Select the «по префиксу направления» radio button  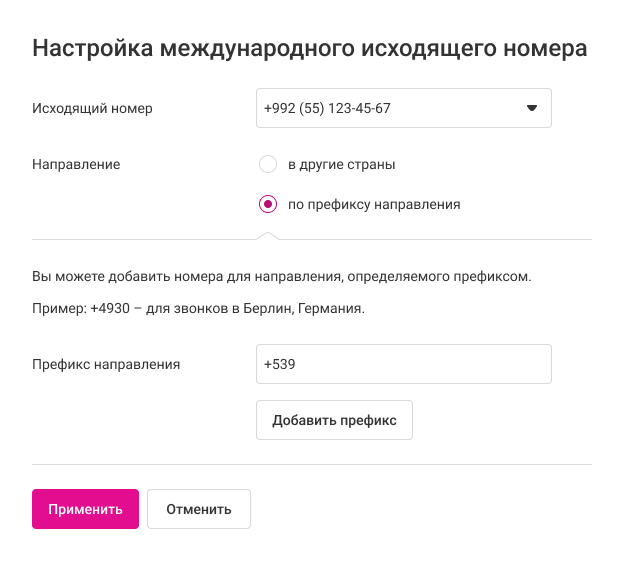click(x=267, y=204)
